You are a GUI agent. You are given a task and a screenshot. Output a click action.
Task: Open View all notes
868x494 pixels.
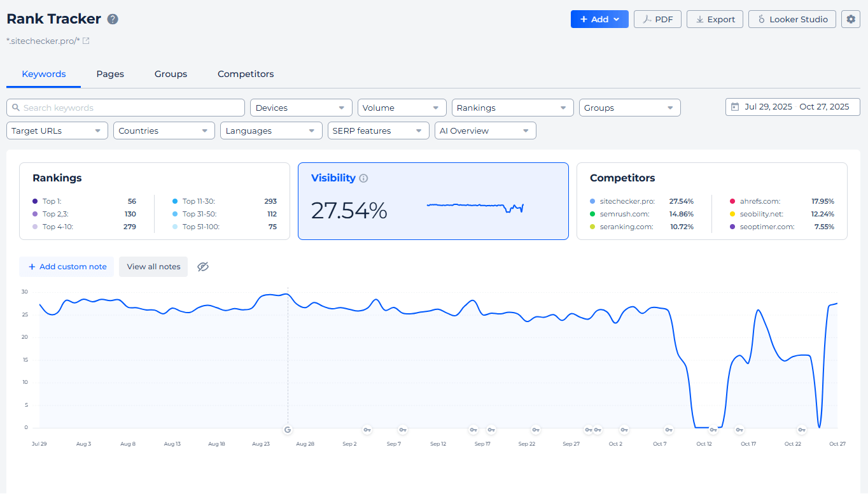[153, 267]
